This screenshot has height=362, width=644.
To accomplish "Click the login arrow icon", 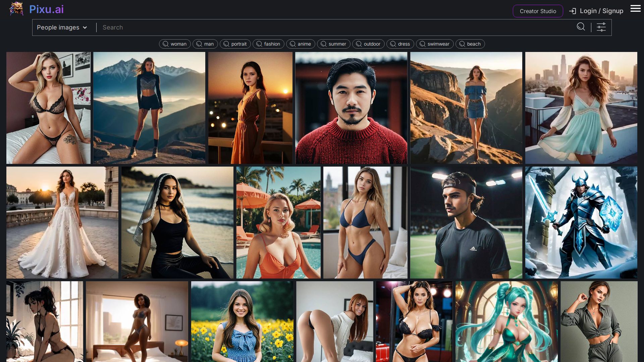I will coord(573,11).
